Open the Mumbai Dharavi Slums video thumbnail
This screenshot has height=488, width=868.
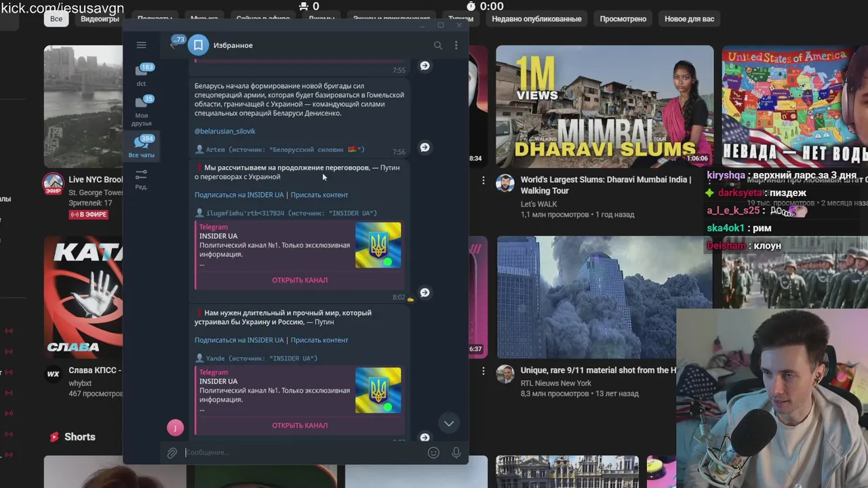pos(604,106)
